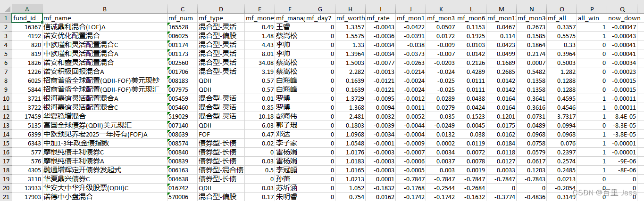The width and height of the screenshot is (644, 201).
Task: Select the row 1 header
Action: click(x=6, y=18)
